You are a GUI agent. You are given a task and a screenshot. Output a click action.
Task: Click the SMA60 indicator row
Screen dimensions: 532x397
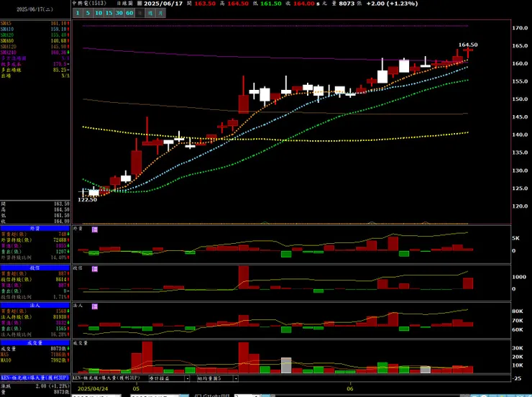point(35,41)
